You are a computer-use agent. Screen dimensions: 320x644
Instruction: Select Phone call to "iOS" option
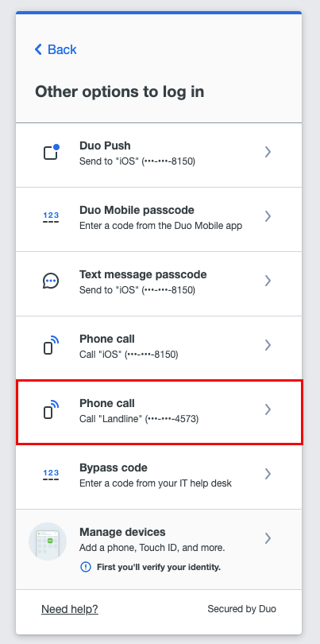coord(159,345)
